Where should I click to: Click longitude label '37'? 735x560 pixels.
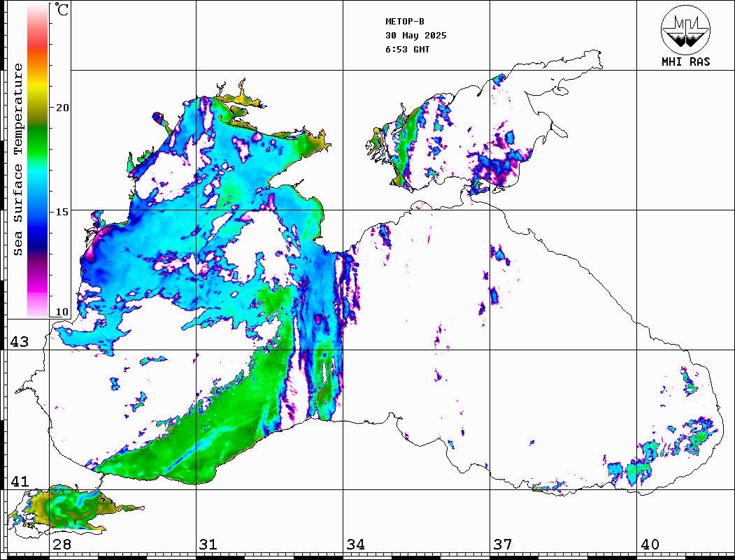point(503,545)
